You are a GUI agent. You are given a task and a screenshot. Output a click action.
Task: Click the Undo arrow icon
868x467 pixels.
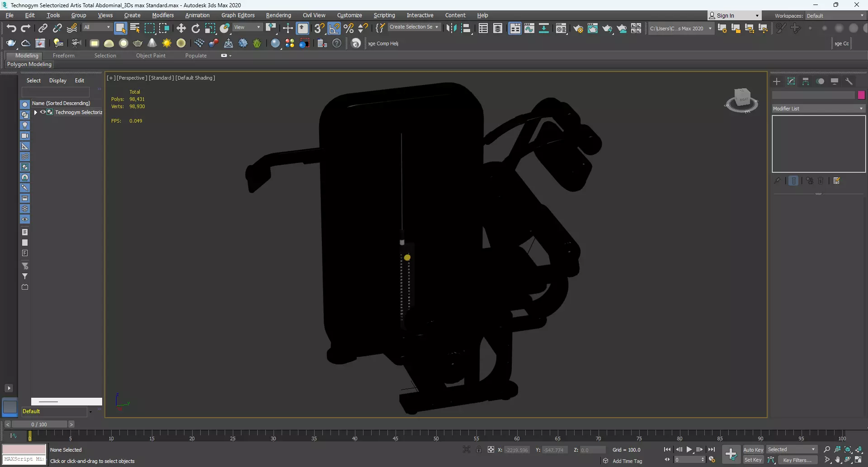pyautogui.click(x=11, y=28)
